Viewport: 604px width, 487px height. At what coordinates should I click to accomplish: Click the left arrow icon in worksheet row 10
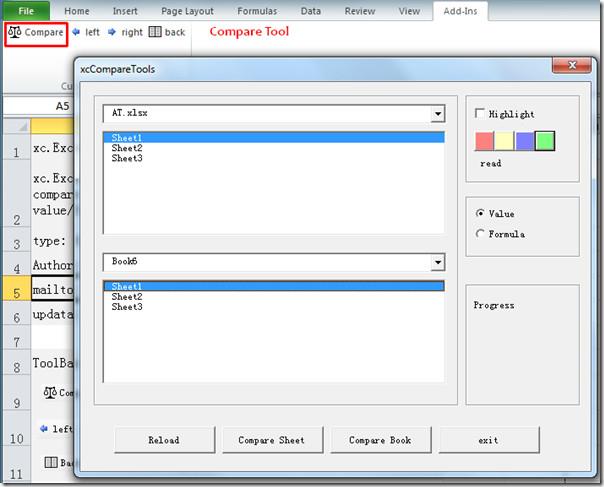(x=44, y=428)
